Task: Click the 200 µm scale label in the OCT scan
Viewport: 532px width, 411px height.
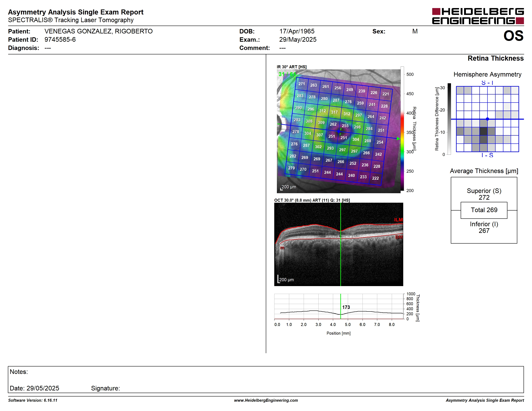Action: (x=287, y=280)
